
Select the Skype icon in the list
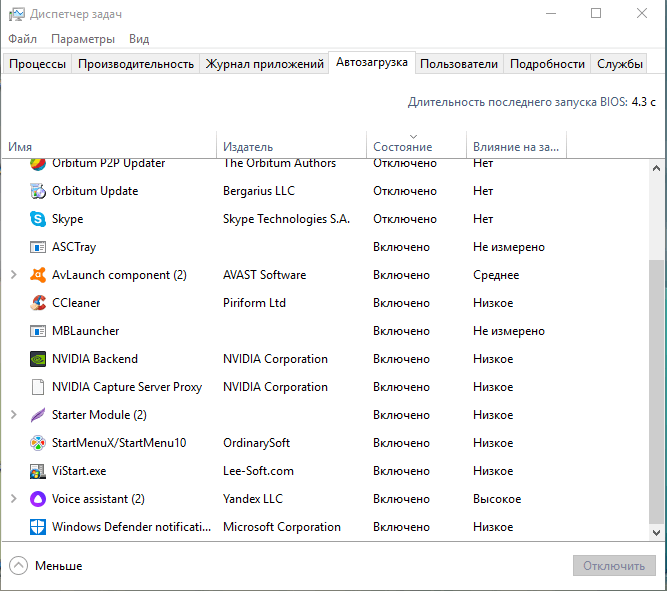(x=38, y=219)
